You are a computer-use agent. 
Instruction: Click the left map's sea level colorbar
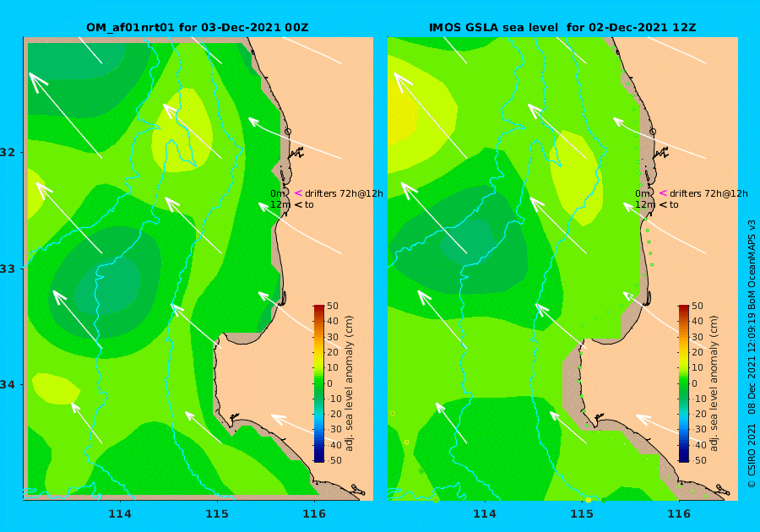319,383
